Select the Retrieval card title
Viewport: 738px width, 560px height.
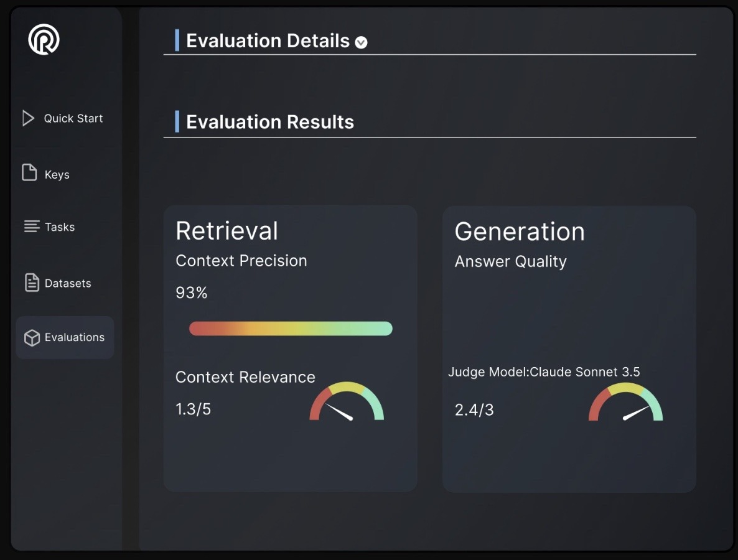227,231
